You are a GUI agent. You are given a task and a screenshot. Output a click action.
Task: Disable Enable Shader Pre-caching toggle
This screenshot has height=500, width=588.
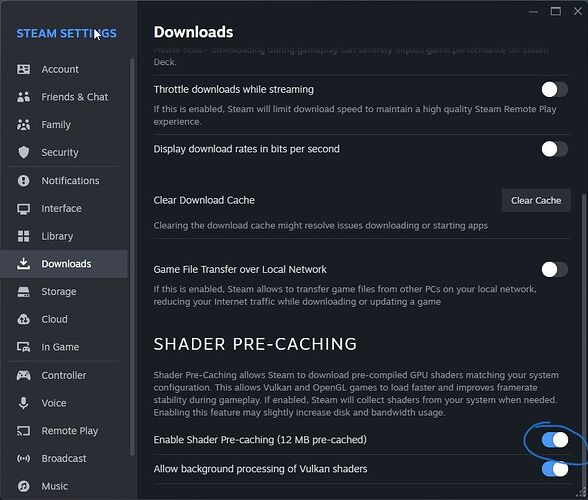coord(555,440)
